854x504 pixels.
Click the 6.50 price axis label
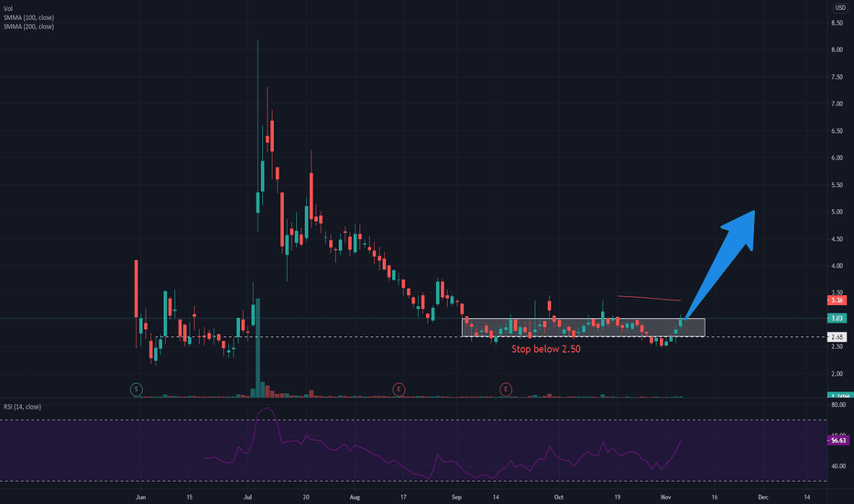click(x=838, y=131)
